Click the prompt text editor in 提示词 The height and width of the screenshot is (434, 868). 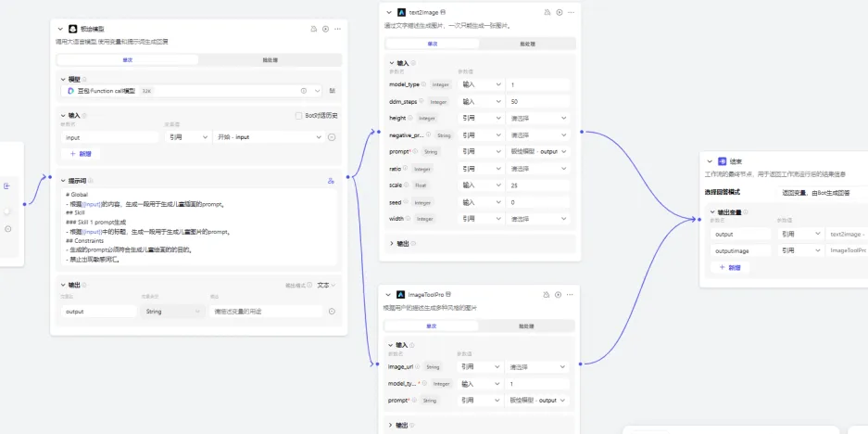(199, 227)
